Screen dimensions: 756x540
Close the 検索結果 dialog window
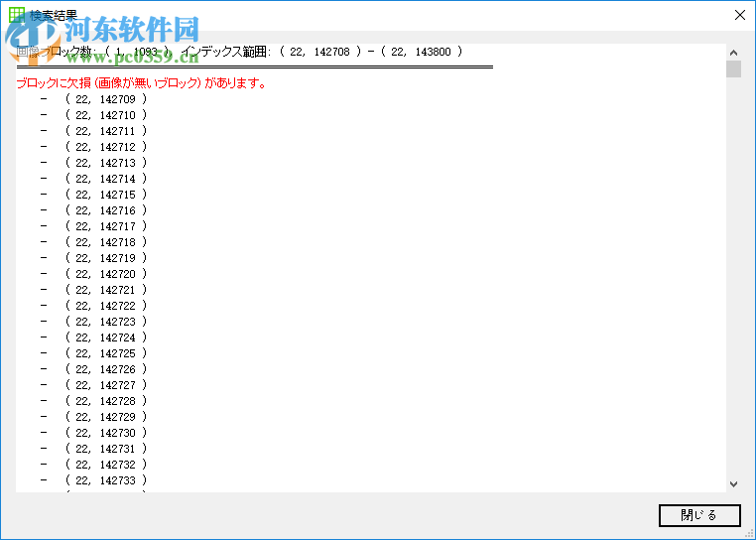pos(739,15)
